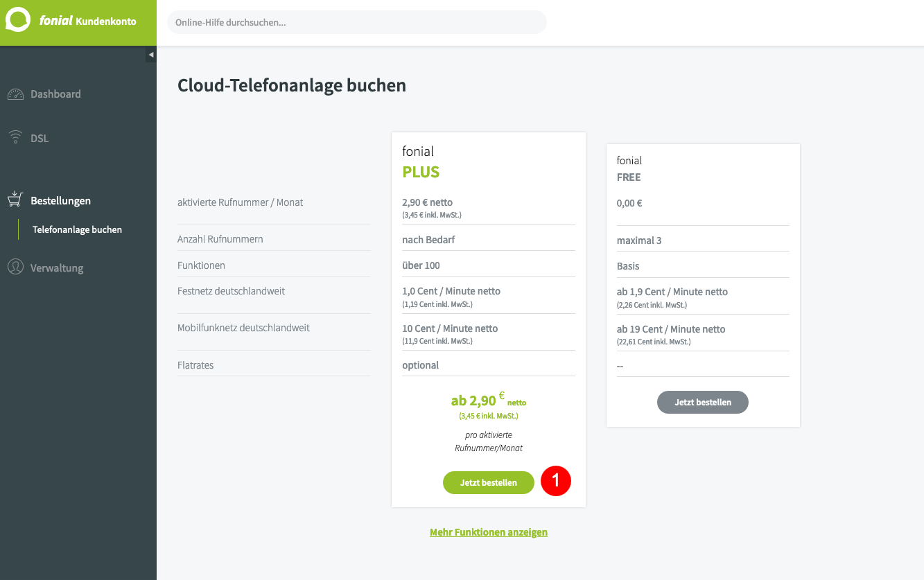The width and height of the screenshot is (924, 580).
Task: Click 'ab 1,9 Cent / Minute netto' value
Action: (x=672, y=292)
